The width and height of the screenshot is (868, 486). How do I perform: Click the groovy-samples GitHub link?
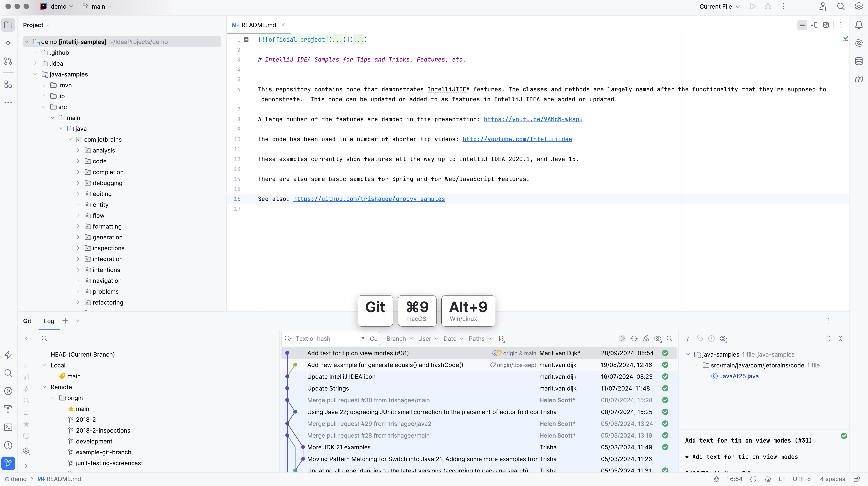369,199
